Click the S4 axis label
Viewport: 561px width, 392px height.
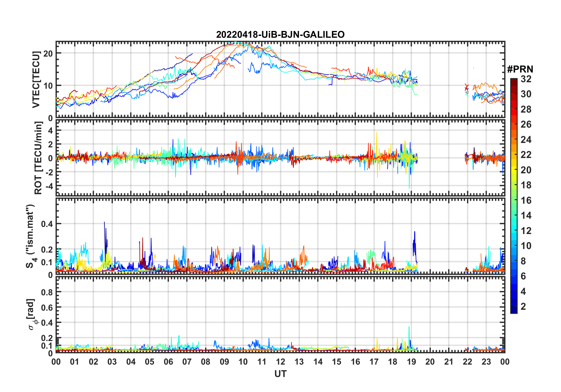[30, 236]
